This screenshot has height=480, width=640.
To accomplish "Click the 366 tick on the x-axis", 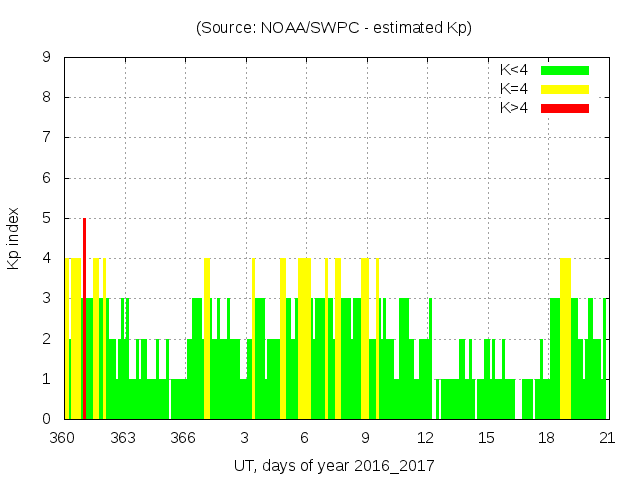I will (x=183, y=437).
